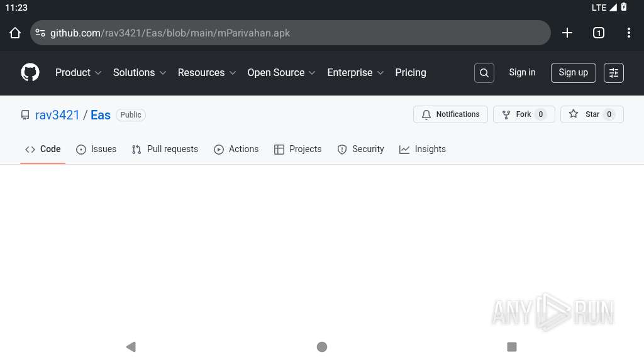Open the Chrome three-dot menu
Image resolution: width=644 pixels, height=362 pixels.
point(629,33)
